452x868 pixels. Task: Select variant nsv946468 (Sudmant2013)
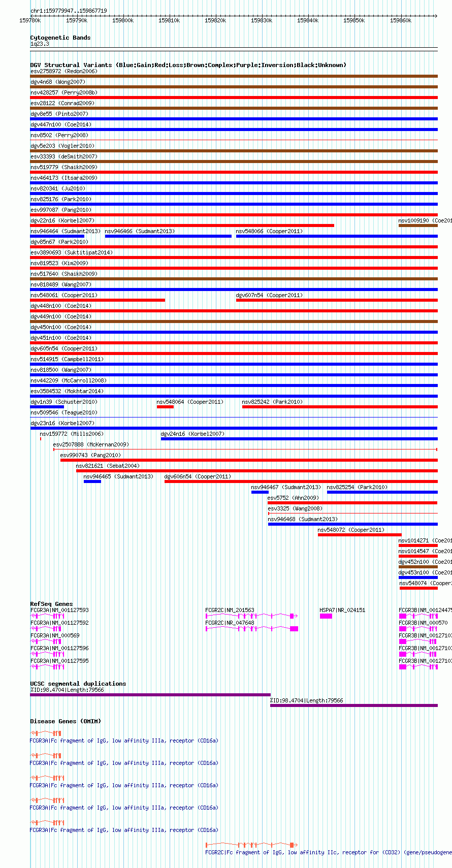pyautogui.click(x=303, y=519)
